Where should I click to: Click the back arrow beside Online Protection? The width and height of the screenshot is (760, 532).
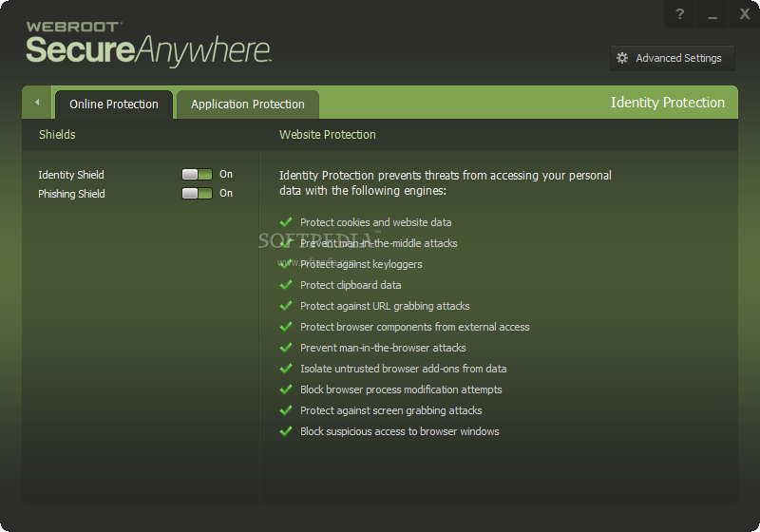point(37,103)
